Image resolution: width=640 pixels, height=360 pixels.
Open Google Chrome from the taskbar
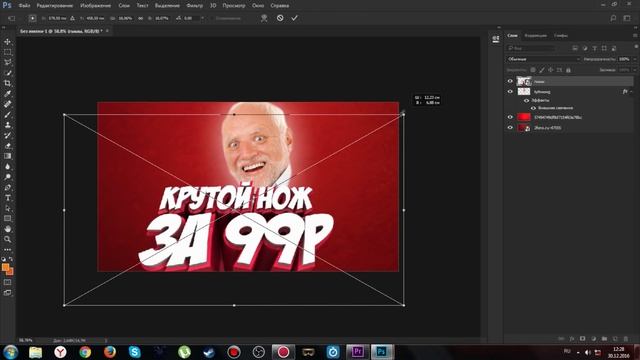[x=85, y=351]
